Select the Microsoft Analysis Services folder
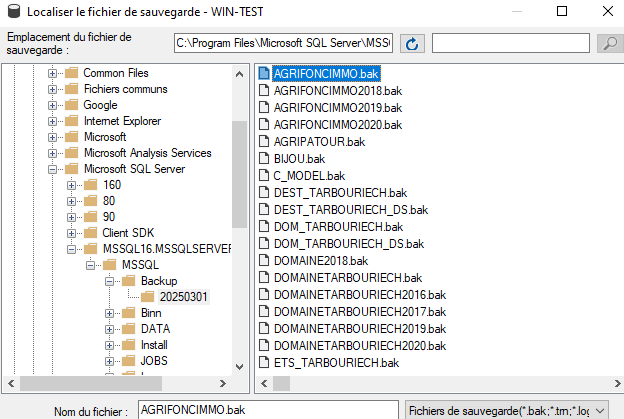The width and height of the screenshot is (624, 419). pyautogui.click(x=147, y=153)
